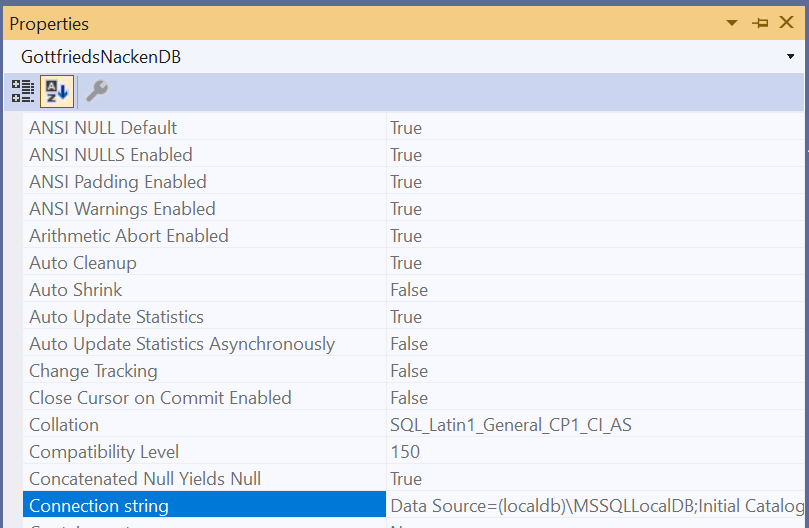Image resolution: width=809 pixels, height=528 pixels.
Task: Select Auto Update Statistics Asynchronously row
Action: click(182, 344)
